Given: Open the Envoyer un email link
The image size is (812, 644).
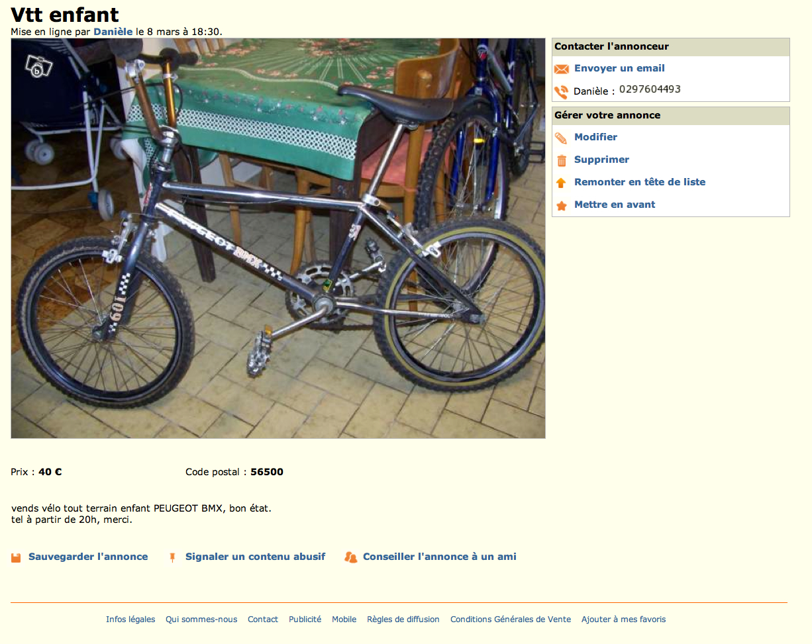Looking at the screenshot, I should 619,68.
